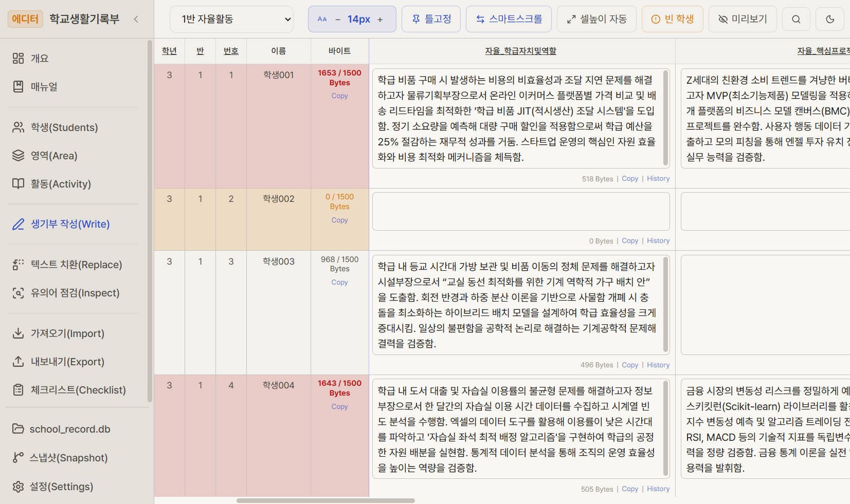850x504 pixels.
Task: Toggle 스마트스크롤 smart scroll
Action: click(509, 19)
